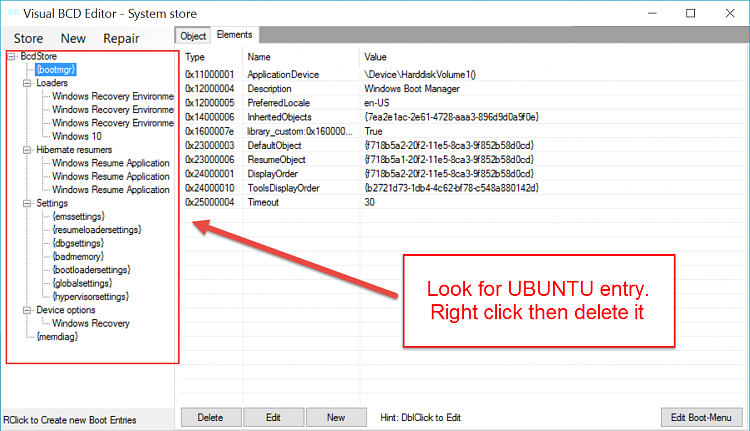Viewport: 750px width, 431px height.
Task: Select the ApplicationDevice element row
Action: [x=464, y=75]
